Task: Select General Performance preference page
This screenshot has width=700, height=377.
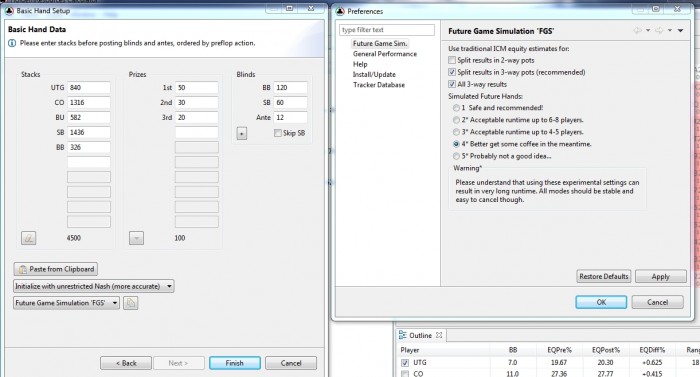Action: (x=385, y=54)
